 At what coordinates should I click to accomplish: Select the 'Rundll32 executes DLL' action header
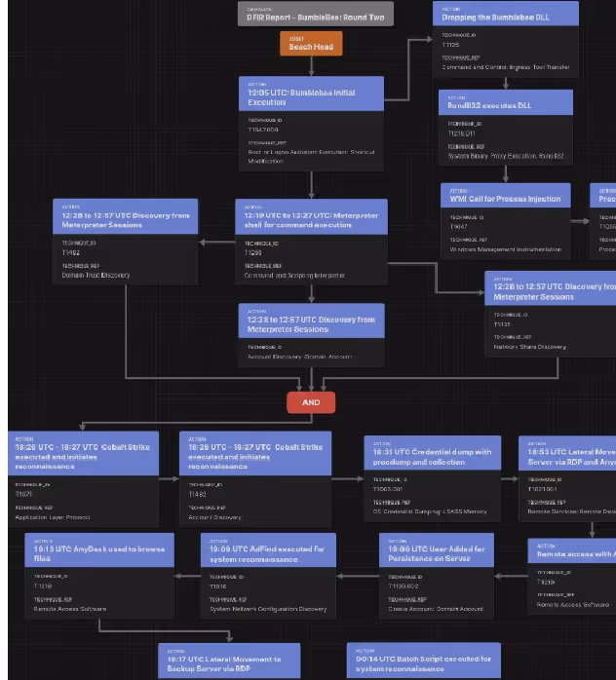(506, 102)
